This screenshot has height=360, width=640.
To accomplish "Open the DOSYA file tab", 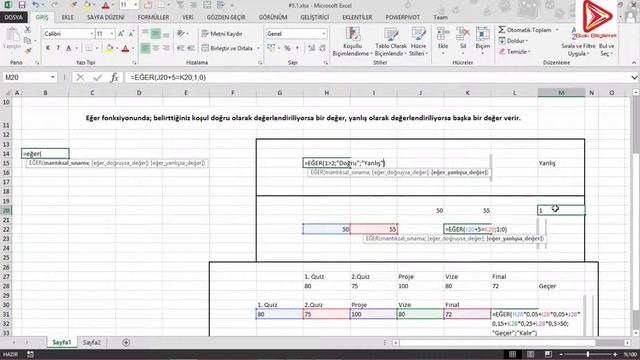I will [13, 18].
